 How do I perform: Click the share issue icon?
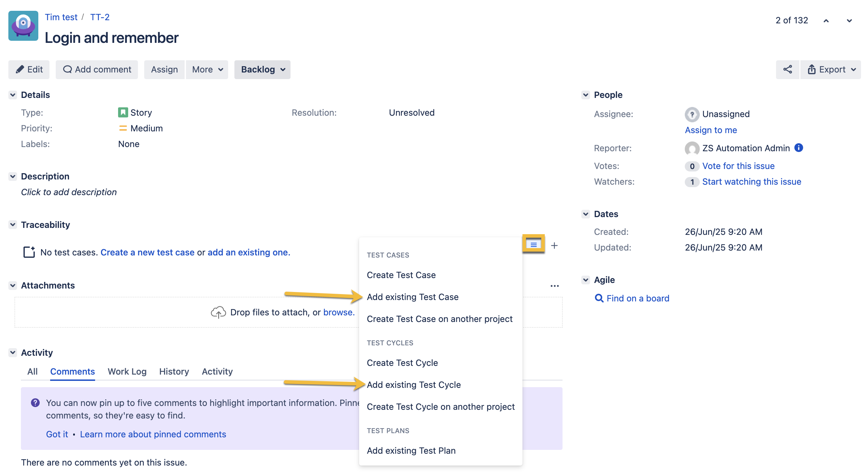(x=787, y=69)
